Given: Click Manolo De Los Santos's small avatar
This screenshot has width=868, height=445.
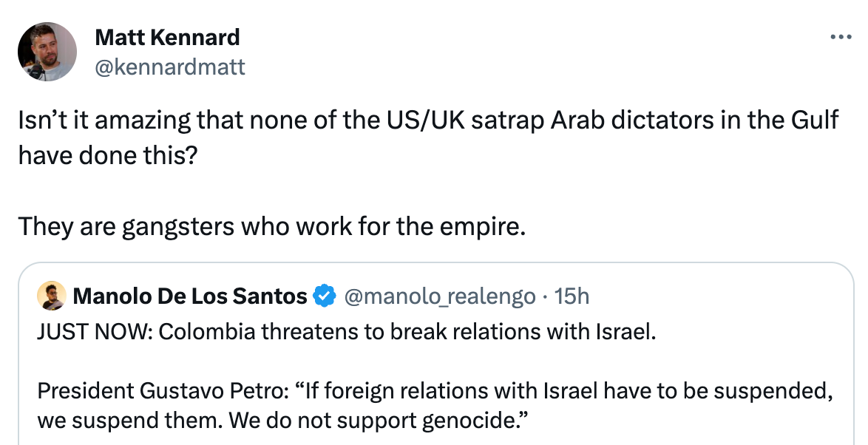Looking at the screenshot, I should [52, 296].
